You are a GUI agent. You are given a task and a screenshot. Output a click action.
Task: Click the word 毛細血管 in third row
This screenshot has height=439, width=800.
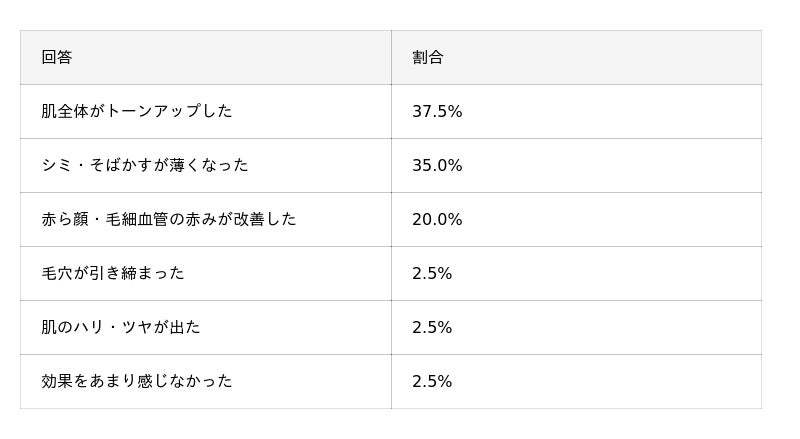click(x=136, y=219)
